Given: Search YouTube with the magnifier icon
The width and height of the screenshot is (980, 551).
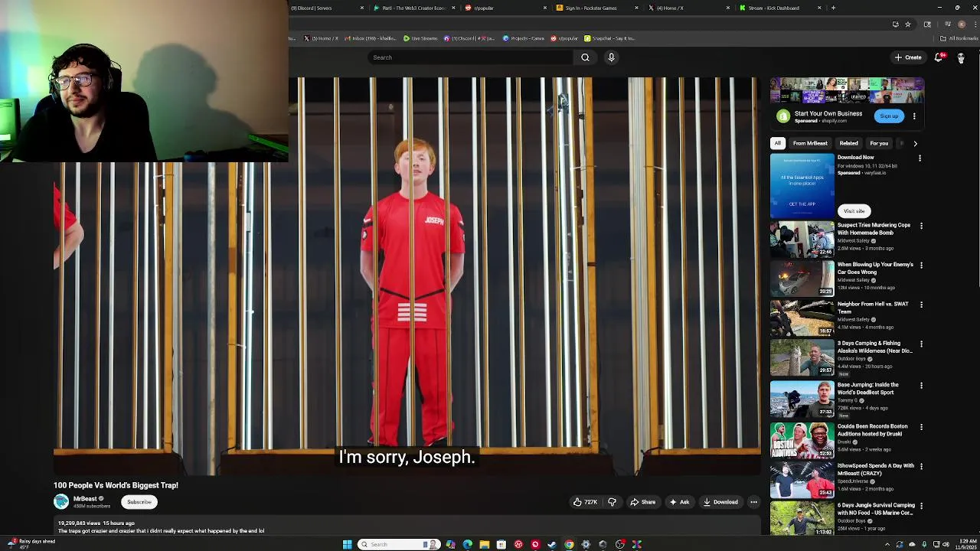Looking at the screenshot, I should tap(585, 57).
